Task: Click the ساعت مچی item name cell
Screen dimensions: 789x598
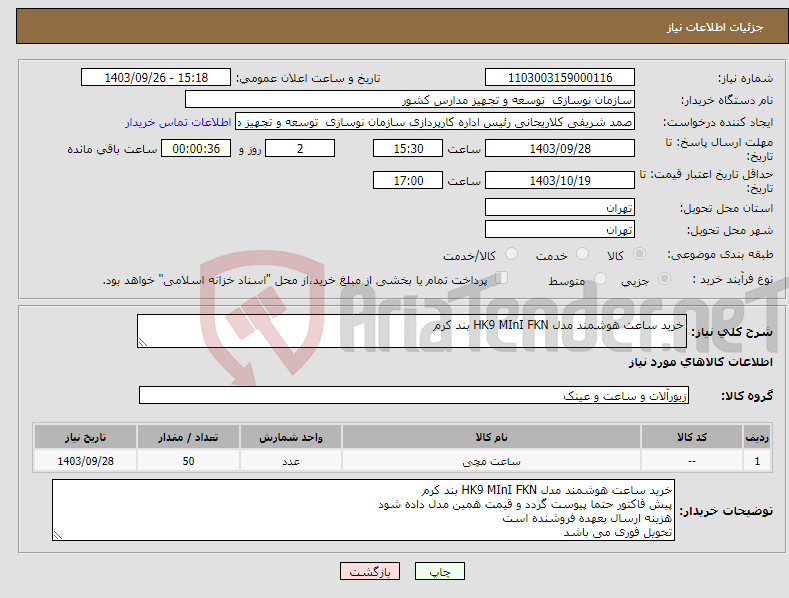Action: pos(491,461)
